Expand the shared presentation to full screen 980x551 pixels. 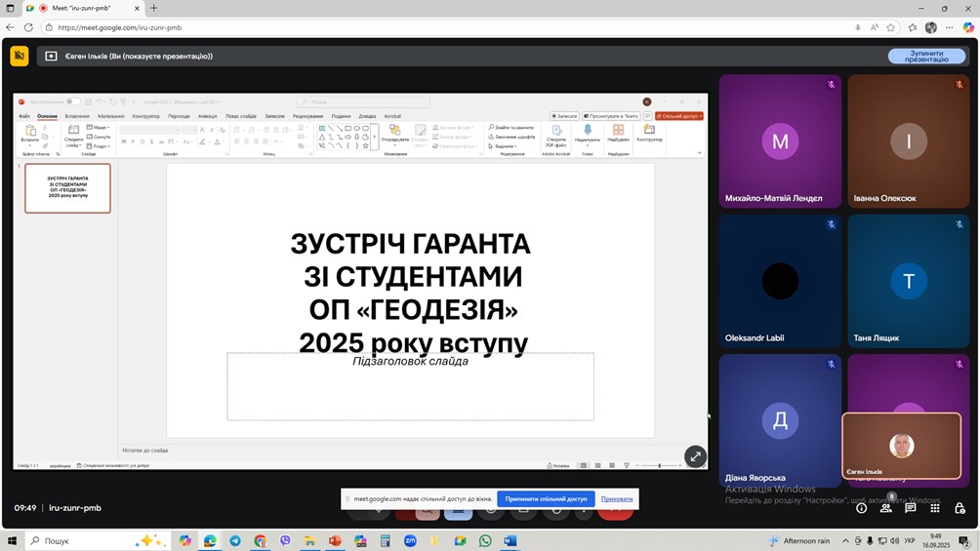point(695,456)
